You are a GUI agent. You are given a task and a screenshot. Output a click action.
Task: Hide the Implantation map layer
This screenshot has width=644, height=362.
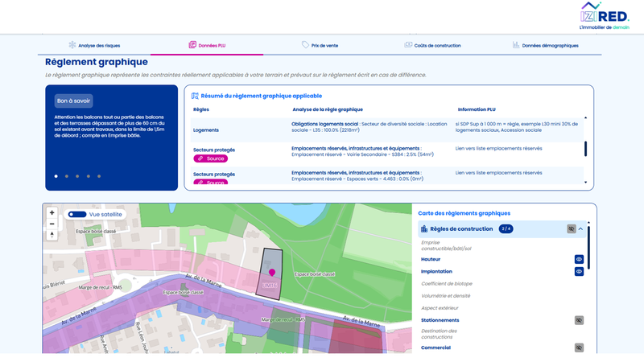click(x=578, y=272)
